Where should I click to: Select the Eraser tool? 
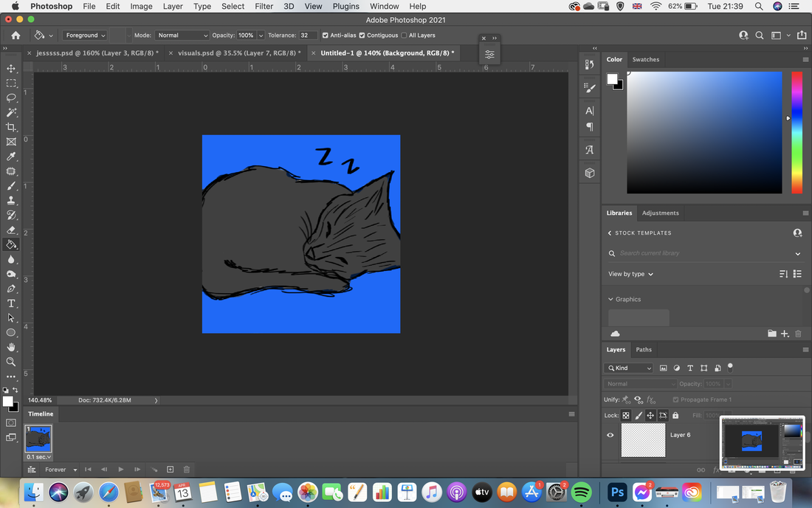11,230
